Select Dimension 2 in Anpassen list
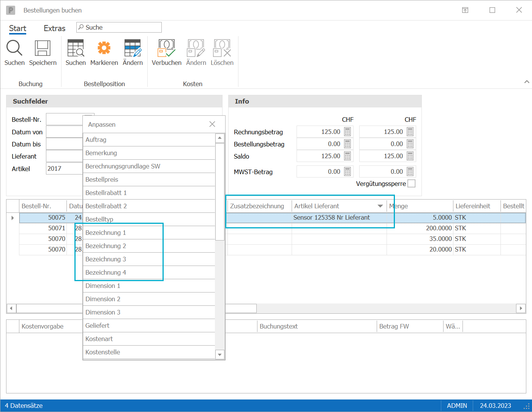Screen dimensions: 532x412 pyautogui.click(x=149, y=299)
